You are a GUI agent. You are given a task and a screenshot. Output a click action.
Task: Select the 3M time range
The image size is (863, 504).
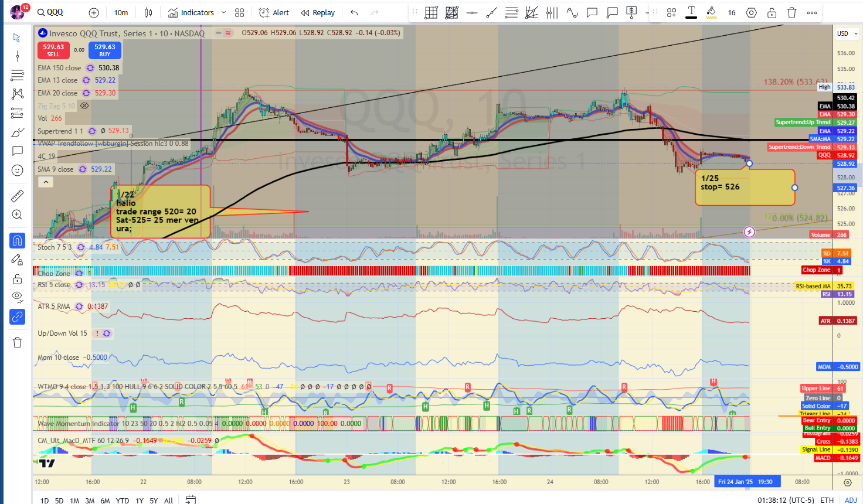(x=90, y=500)
